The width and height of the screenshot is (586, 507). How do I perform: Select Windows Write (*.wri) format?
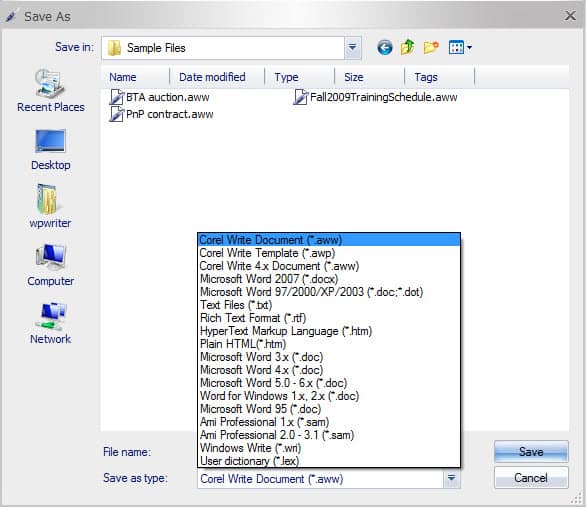[x=329, y=448]
